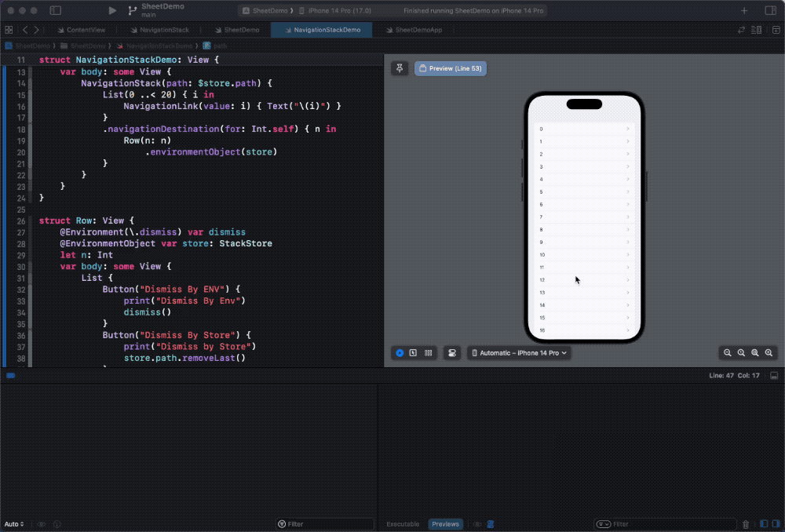Zoom in on the preview canvas

coord(769,352)
